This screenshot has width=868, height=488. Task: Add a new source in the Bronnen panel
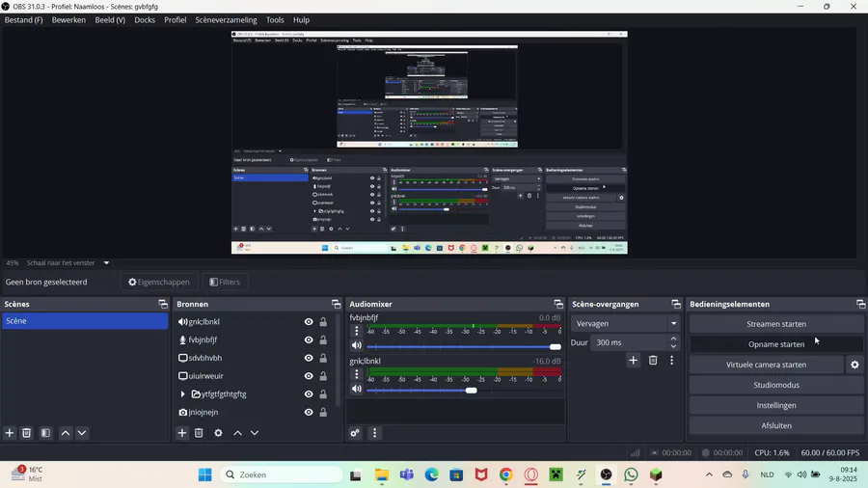click(x=182, y=433)
